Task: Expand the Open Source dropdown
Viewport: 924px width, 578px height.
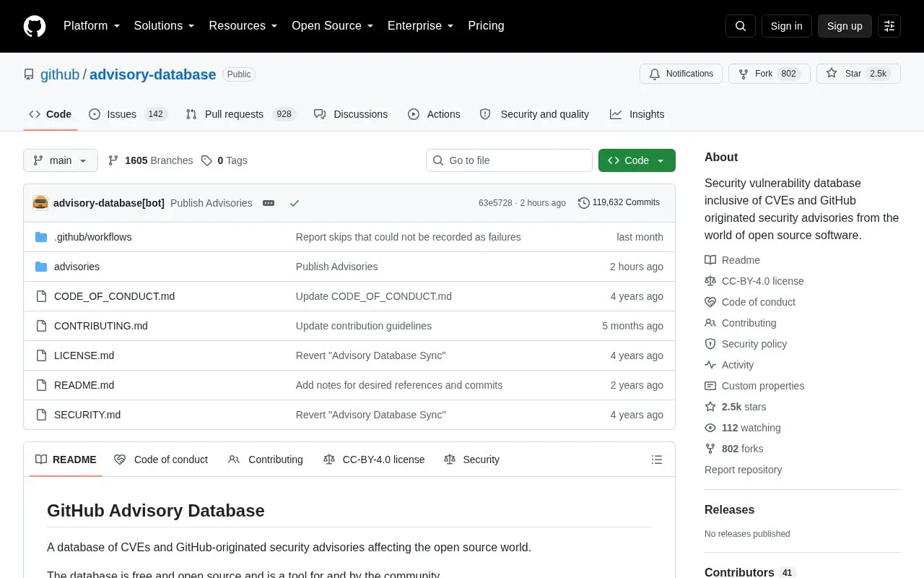Action: 333,26
